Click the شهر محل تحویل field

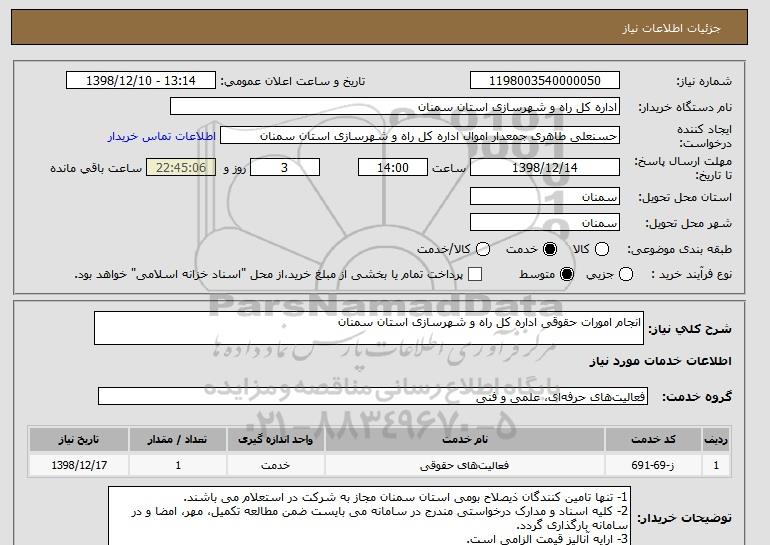point(545,223)
